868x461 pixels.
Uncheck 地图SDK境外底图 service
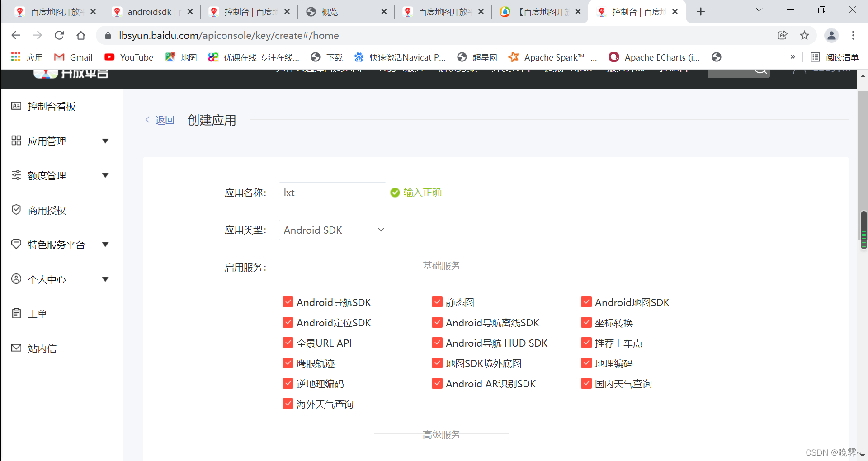point(437,363)
